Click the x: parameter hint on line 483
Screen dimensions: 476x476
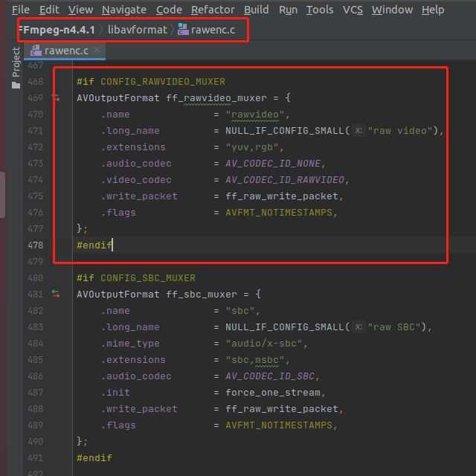pyautogui.click(x=358, y=327)
